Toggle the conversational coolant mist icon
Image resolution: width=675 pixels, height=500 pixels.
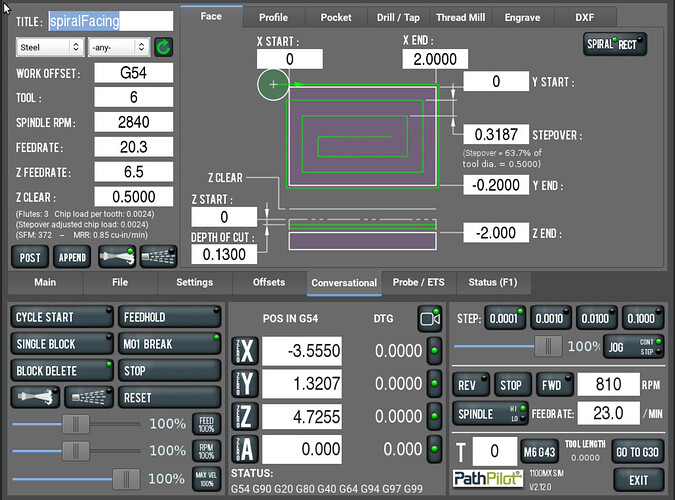click(158, 257)
